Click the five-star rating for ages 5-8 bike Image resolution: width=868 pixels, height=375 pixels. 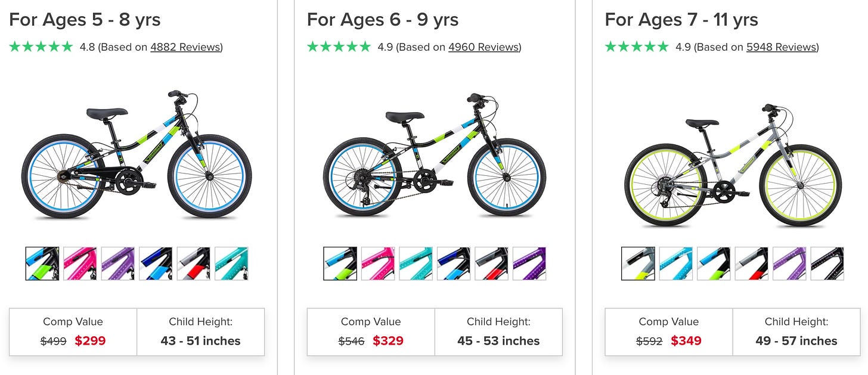click(x=40, y=46)
